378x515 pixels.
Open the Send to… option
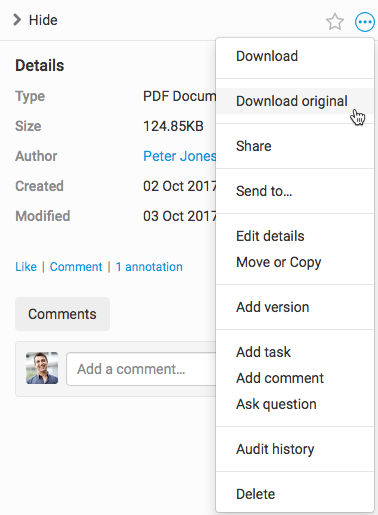pyautogui.click(x=295, y=191)
